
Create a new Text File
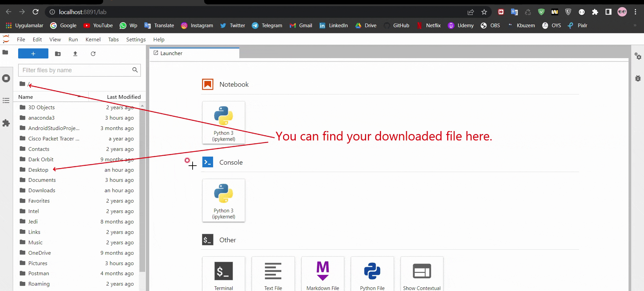click(273, 274)
